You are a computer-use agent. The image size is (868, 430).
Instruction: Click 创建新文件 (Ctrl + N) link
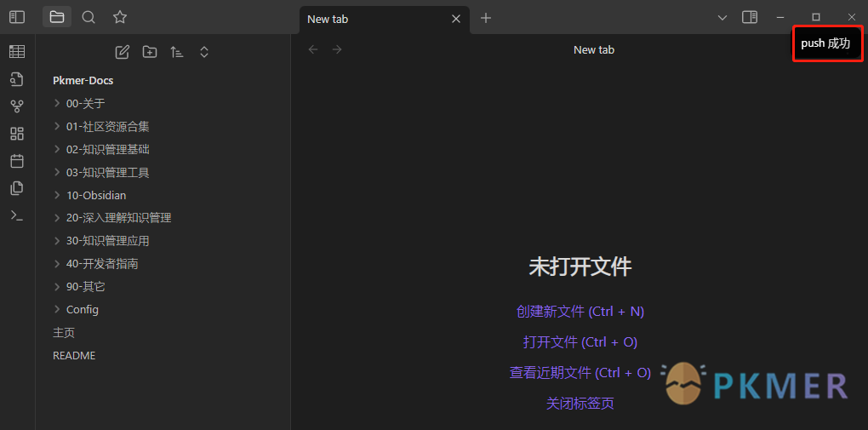[580, 312]
